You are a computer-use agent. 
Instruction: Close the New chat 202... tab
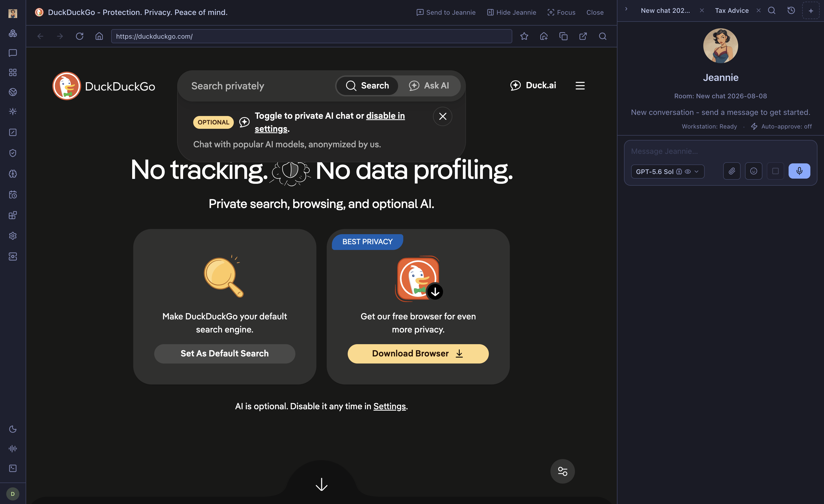point(702,10)
